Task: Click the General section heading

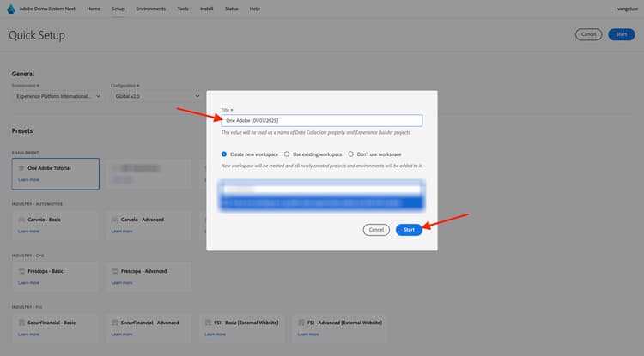Action: point(23,74)
